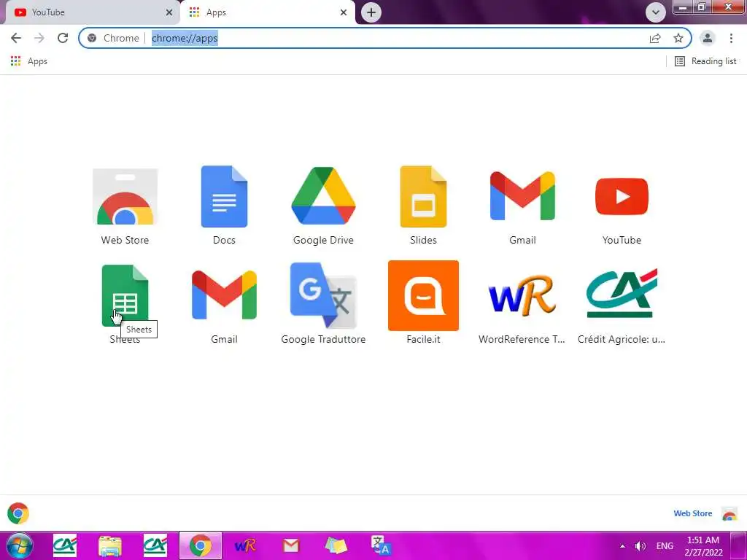
Task: Click the site info Chrome icon in address bar
Action: coord(92,38)
